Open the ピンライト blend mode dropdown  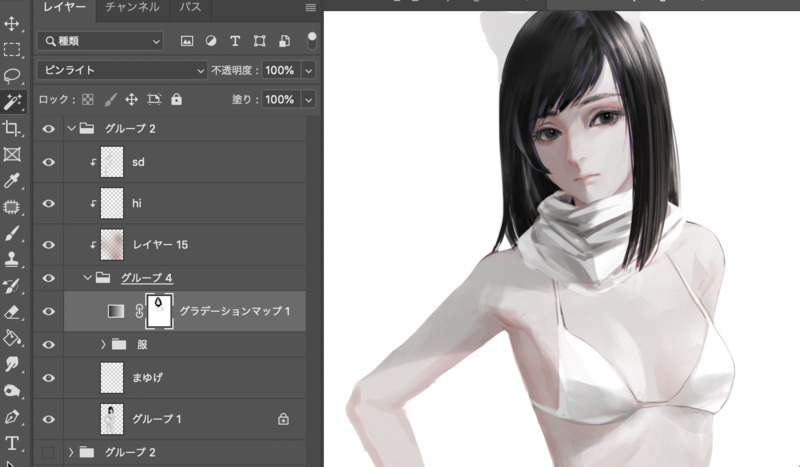pos(121,70)
